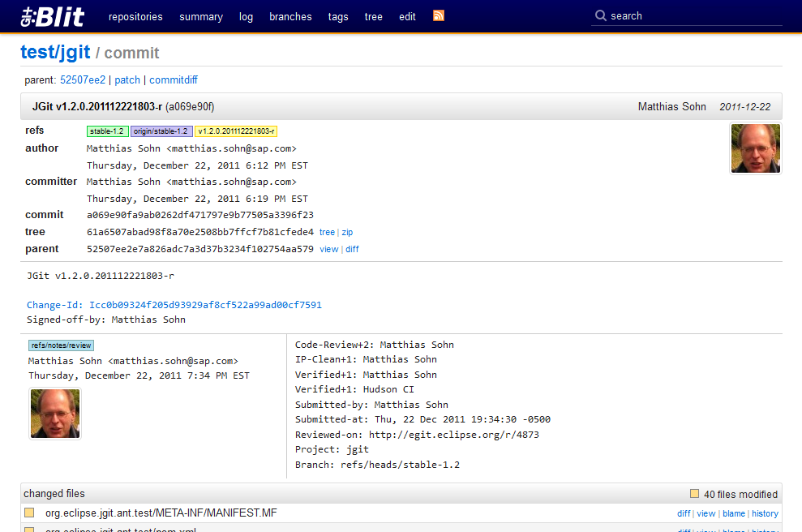Screen dimensions: 802x532
Task: Click the Gitblit logo
Action: [x=52, y=16]
